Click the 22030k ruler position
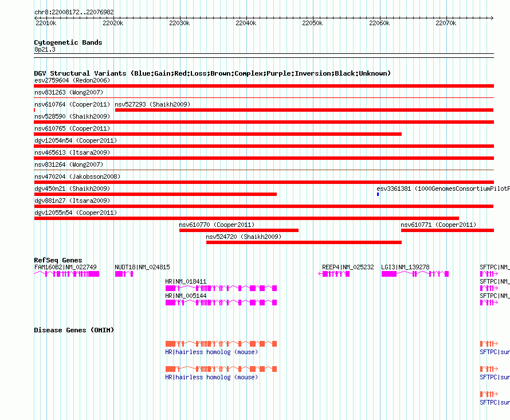This screenshot has height=420, width=510. (x=179, y=23)
